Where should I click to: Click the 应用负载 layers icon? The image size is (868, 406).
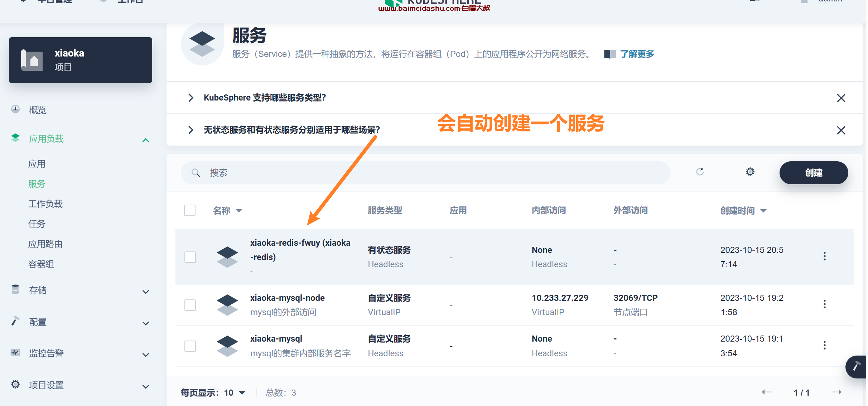(15, 138)
